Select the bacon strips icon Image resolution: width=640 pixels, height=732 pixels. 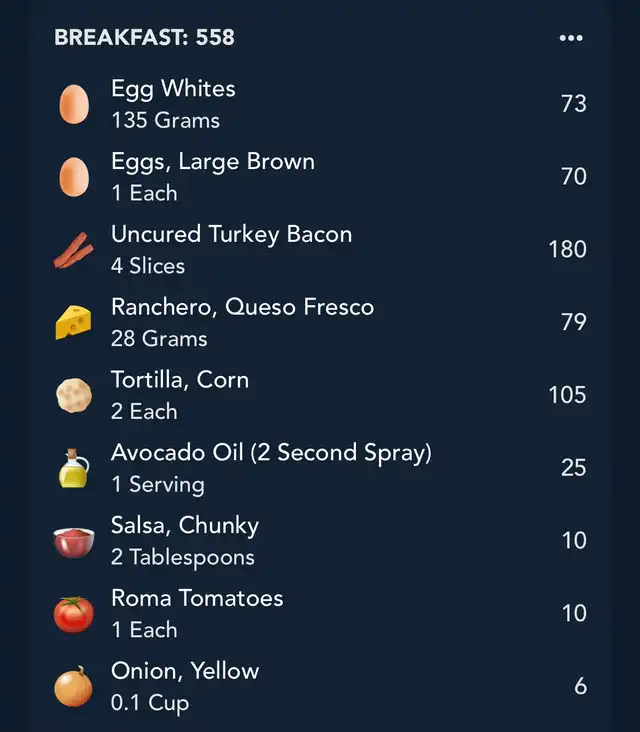[x=74, y=250]
